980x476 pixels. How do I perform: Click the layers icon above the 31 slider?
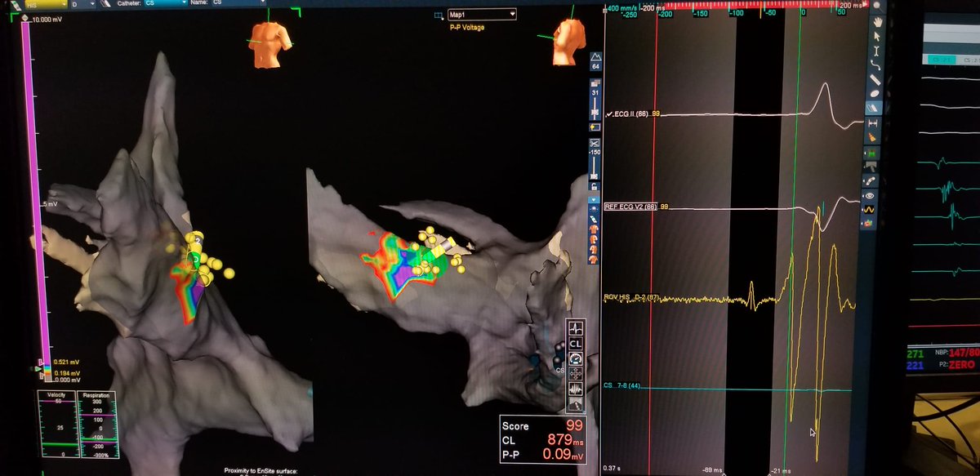(595, 82)
